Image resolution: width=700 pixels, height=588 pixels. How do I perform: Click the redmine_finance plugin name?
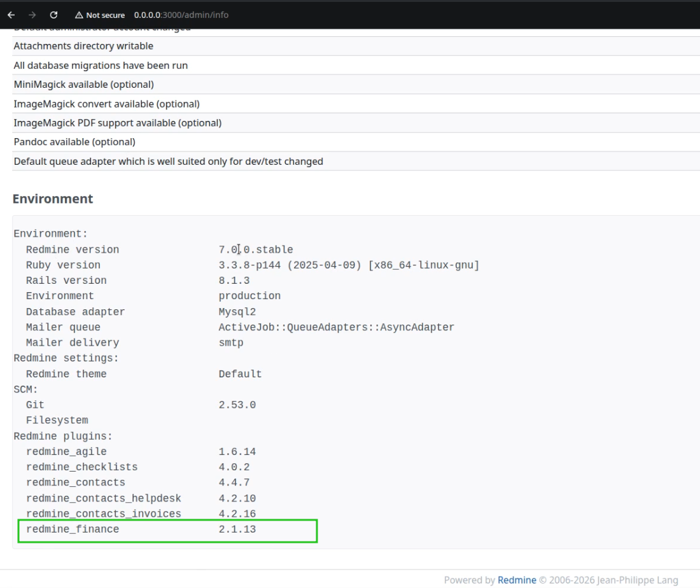click(x=73, y=529)
